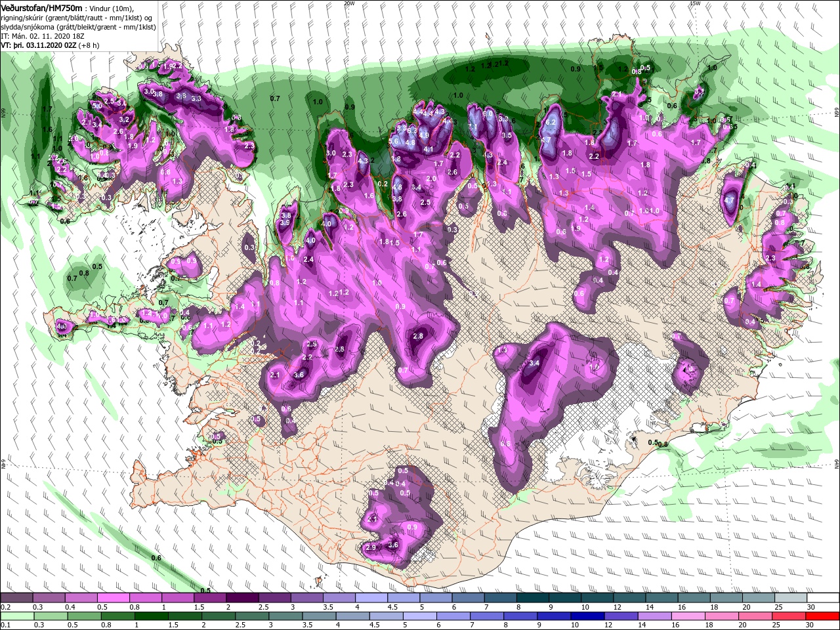The image size is (840, 630).
Task: Click the 15W longitude label at top
Action: (695, 3)
